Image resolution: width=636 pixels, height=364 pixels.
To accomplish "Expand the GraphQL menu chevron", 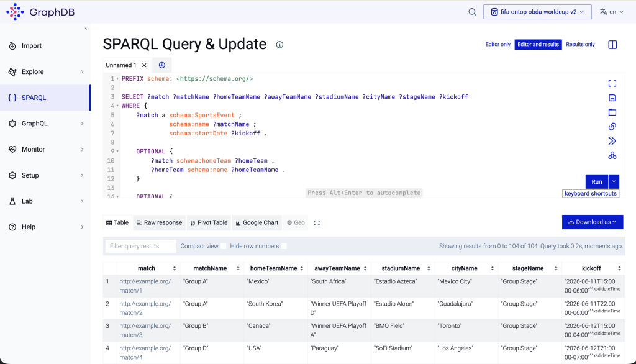I will 83,124.
